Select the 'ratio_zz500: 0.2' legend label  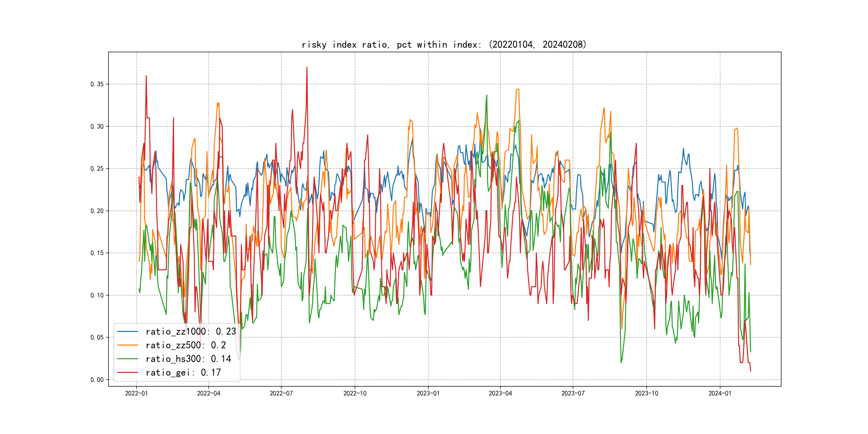[x=186, y=345]
